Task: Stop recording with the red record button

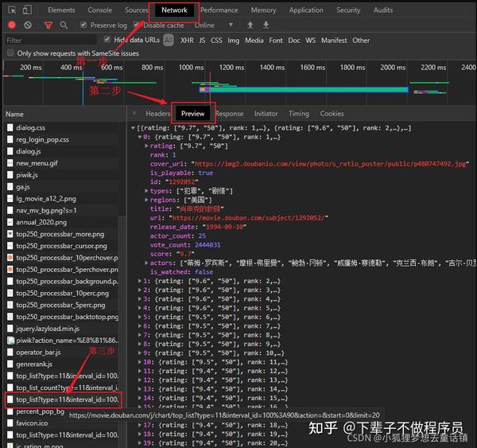Action: coord(12,25)
